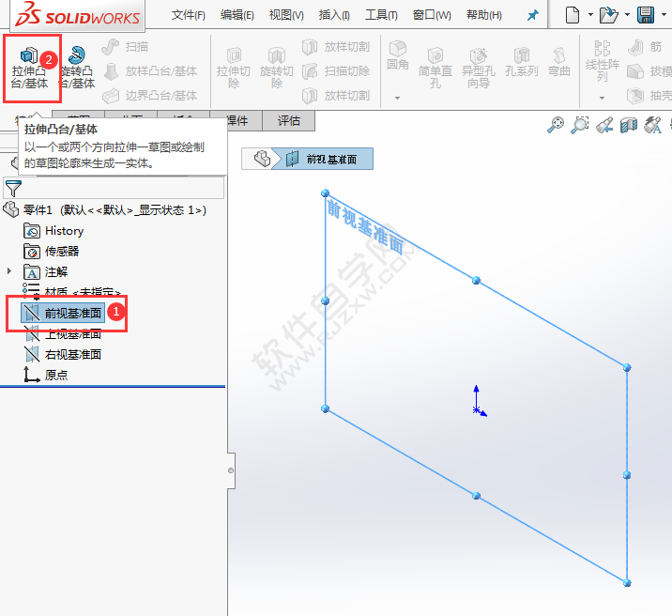Open the 帮助(H) menu

tap(484, 15)
